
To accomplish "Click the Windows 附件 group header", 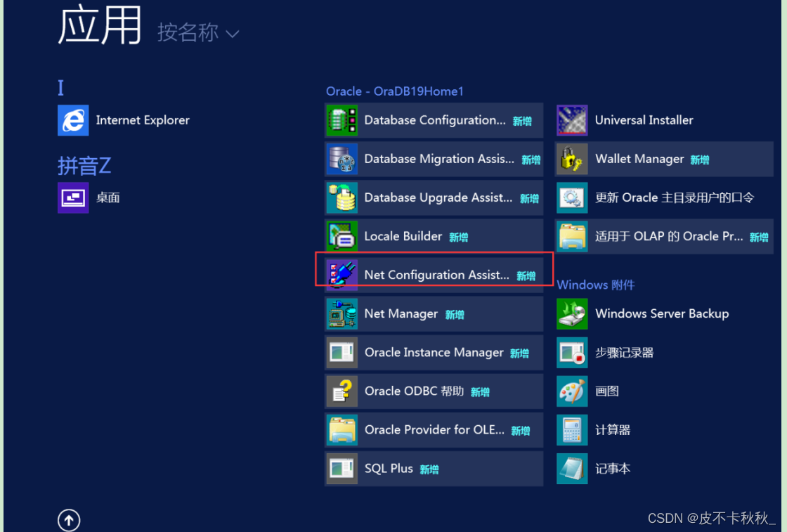I will 596,285.
